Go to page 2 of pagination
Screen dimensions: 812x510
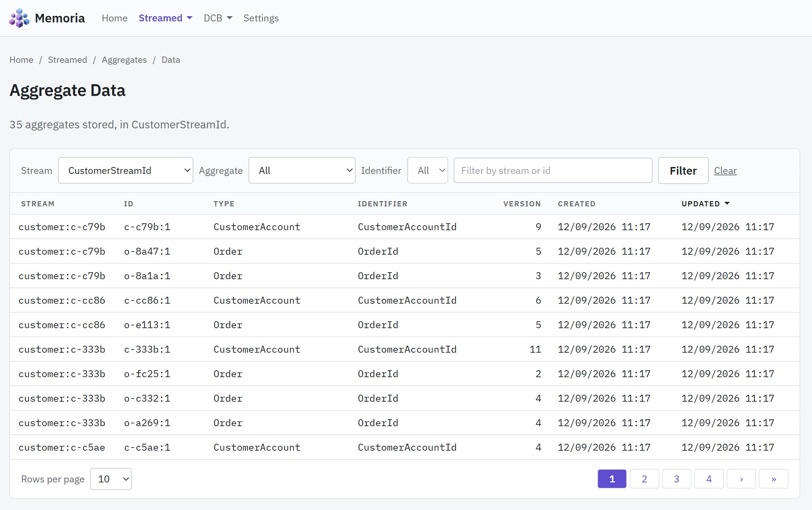pos(644,479)
